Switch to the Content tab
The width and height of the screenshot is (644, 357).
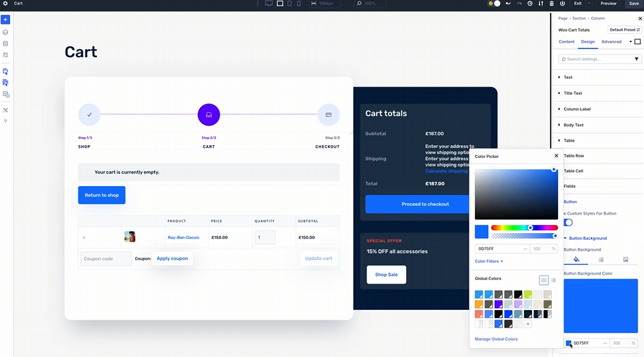coord(566,42)
